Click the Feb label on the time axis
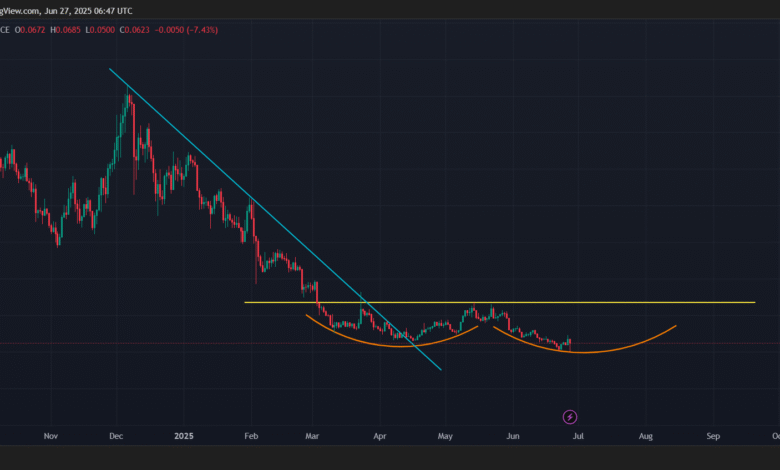The height and width of the screenshot is (470, 780). (251, 436)
